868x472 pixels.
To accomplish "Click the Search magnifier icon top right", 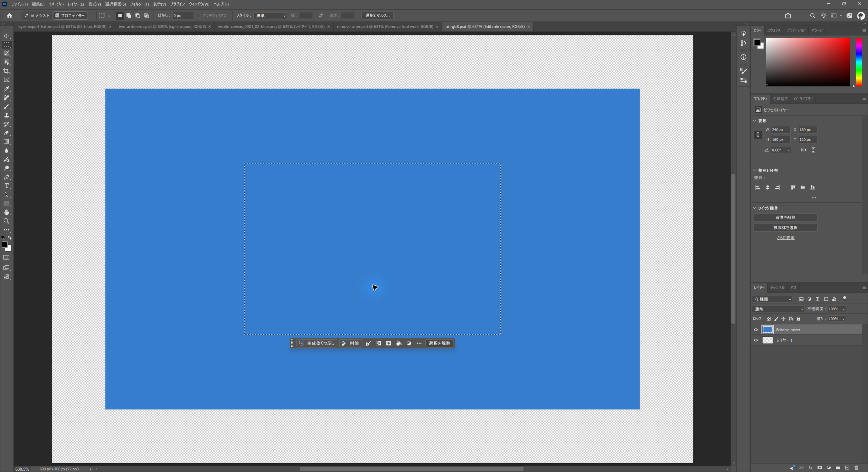I will [x=812, y=16].
